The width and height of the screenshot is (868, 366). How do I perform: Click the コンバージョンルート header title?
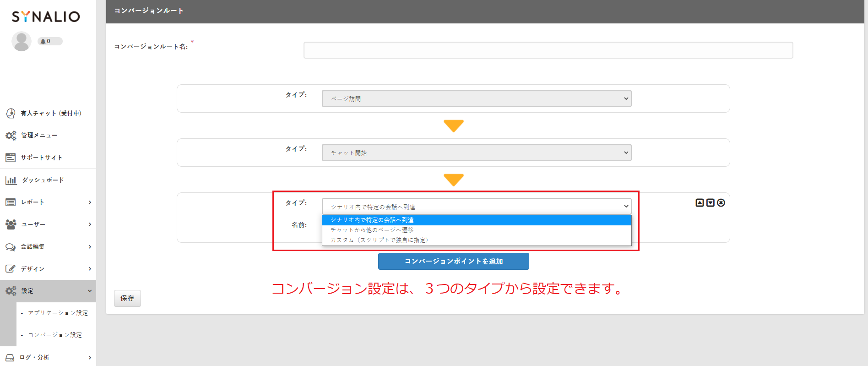coord(149,11)
